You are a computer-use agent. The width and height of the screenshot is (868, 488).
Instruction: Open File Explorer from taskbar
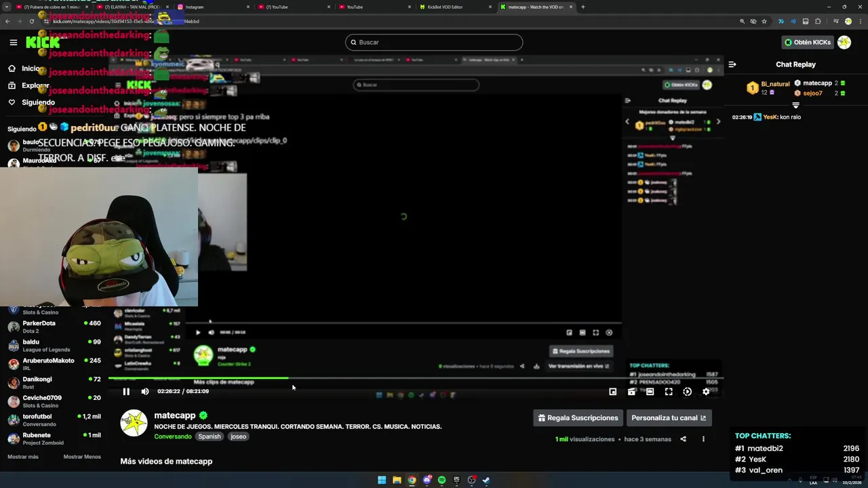tap(397, 480)
